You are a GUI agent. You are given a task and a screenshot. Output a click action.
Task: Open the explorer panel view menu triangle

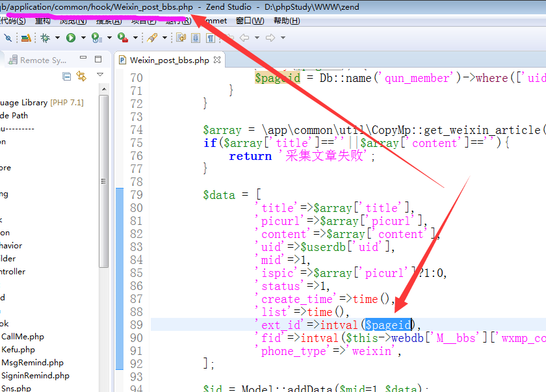[x=100, y=75]
